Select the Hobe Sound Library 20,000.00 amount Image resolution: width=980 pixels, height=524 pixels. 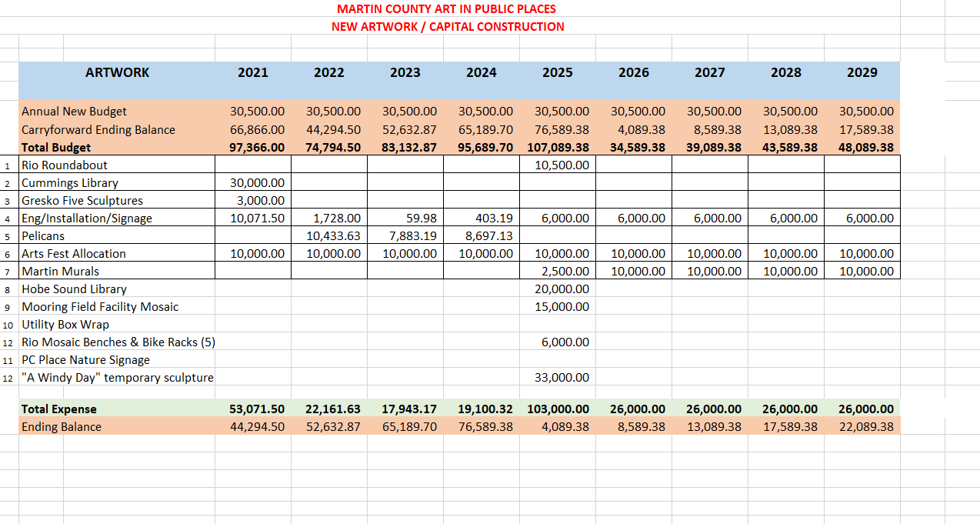pyautogui.click(x=562, y=289)
